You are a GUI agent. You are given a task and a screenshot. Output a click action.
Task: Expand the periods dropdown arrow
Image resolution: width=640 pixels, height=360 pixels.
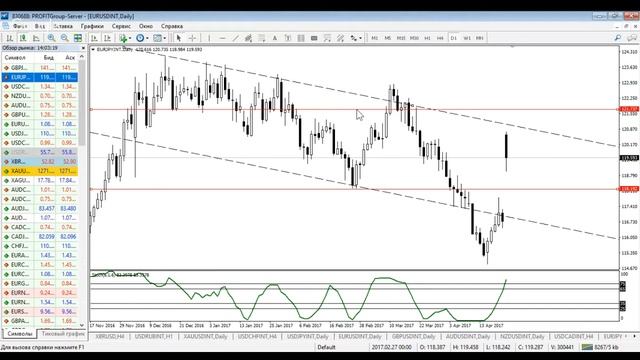(x=147, y=38)
